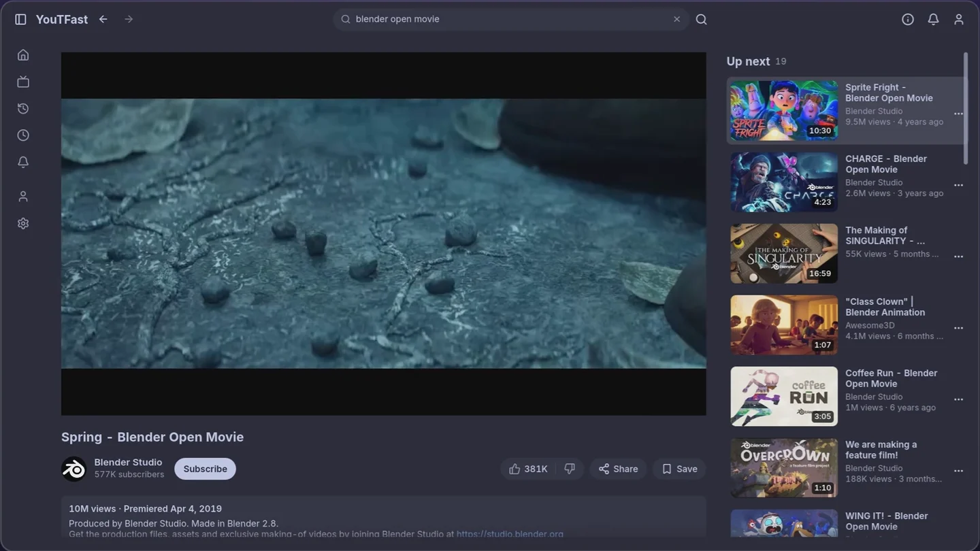Open Settings gear in sidebar
Image resolution: width=980 pixels, height=551 pixels.
[x=23, y=223]
